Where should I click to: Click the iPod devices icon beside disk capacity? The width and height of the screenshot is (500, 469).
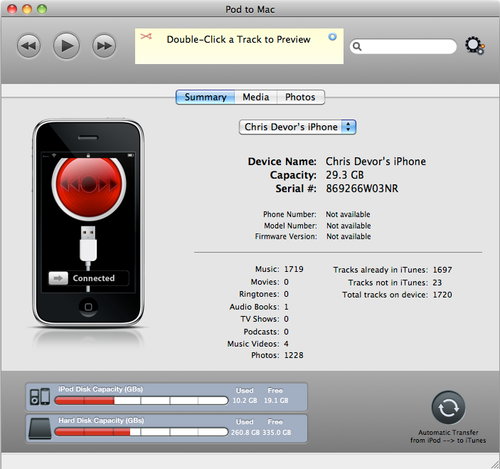coord(40,397)
